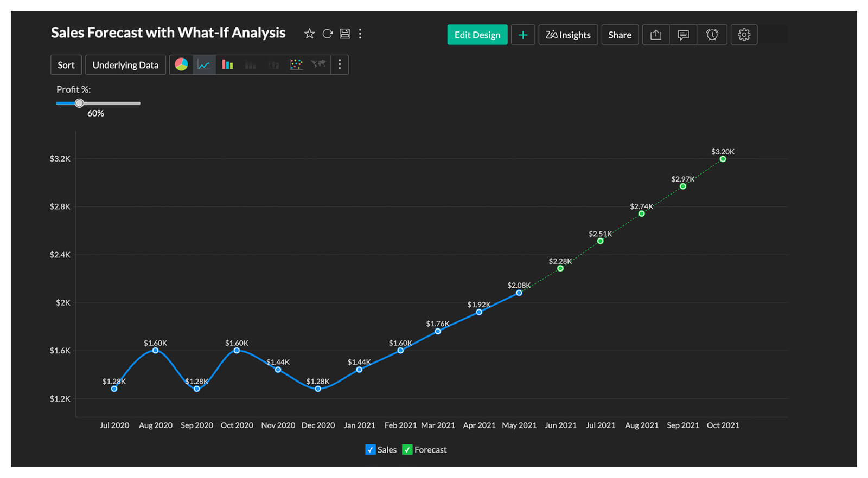Choose the colored bar chart icon
Screen dimensions: 868x478
coord(227,65)
